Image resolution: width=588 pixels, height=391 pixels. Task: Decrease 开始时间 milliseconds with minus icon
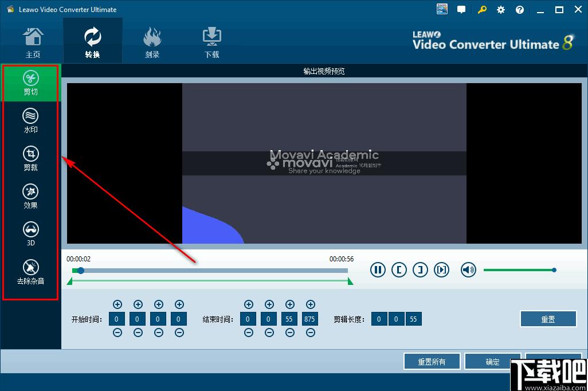tap(179, 333)
